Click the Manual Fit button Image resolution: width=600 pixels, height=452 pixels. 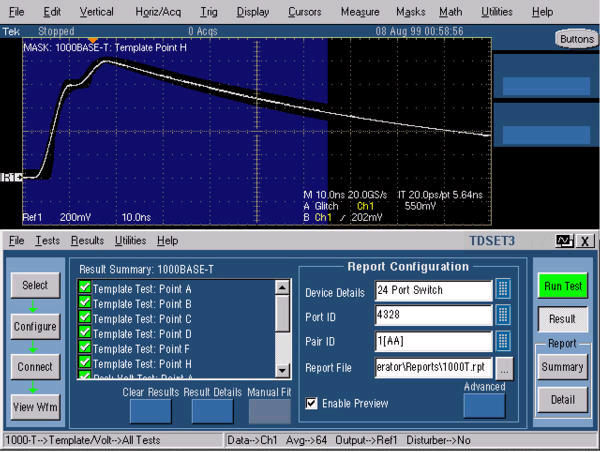[269, 411]
